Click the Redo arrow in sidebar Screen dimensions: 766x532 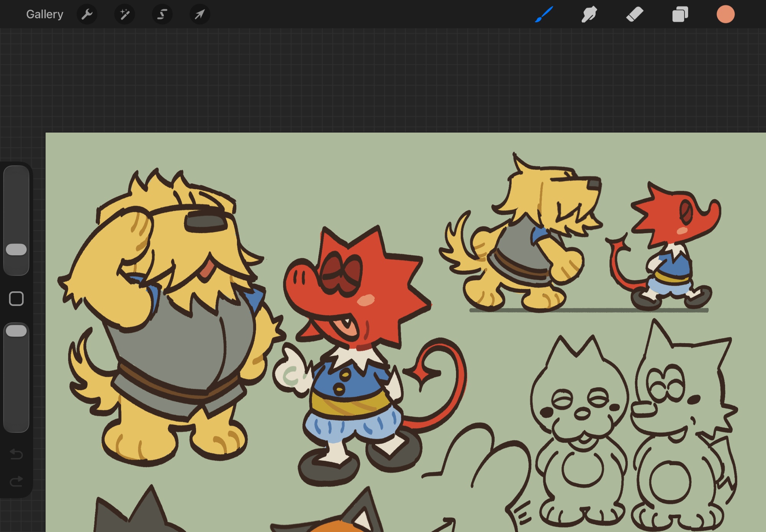[16, 481]
